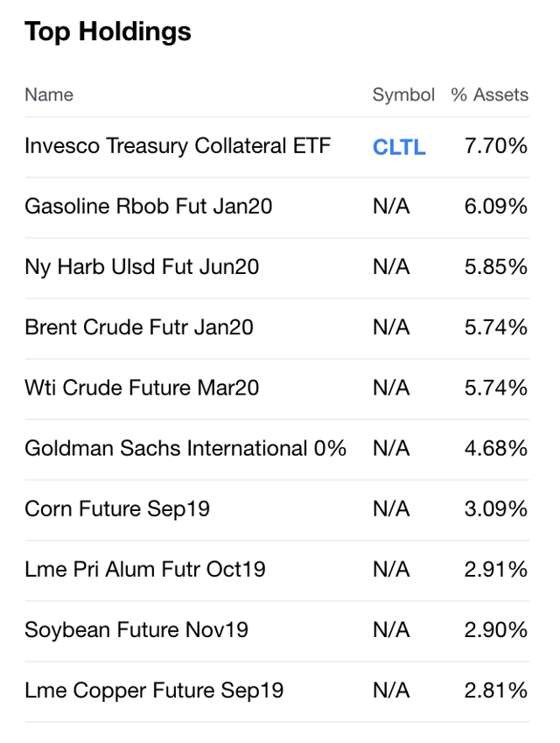560x743 pixels.
Task: Click Lme Copper Future Sep19 holding
Action: click(x=154, y=690)
